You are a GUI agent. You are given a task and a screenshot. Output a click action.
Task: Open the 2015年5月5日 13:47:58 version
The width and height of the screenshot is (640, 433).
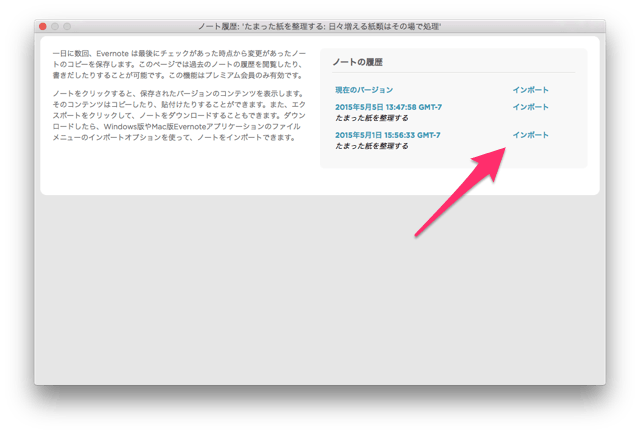(x=388, y=107)
